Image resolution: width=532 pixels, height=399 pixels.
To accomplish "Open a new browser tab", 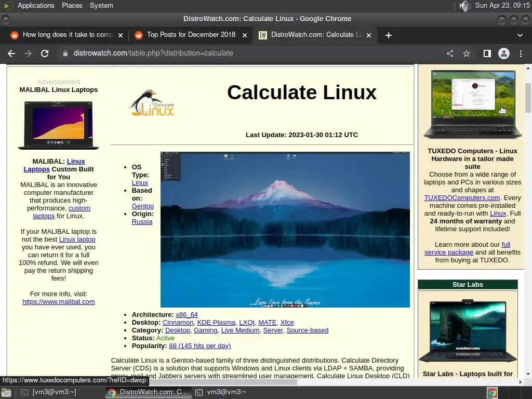I will [x=389, y=35].
